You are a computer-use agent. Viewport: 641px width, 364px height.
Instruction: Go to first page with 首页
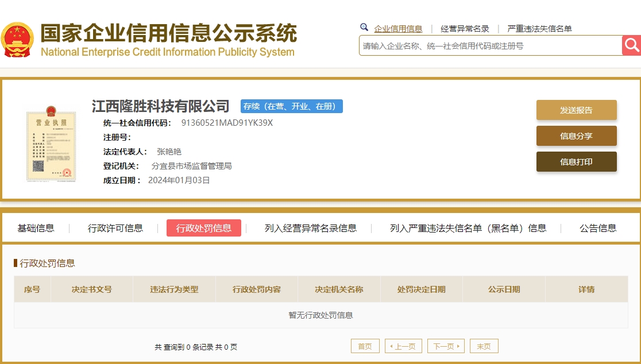pos(365,346)
